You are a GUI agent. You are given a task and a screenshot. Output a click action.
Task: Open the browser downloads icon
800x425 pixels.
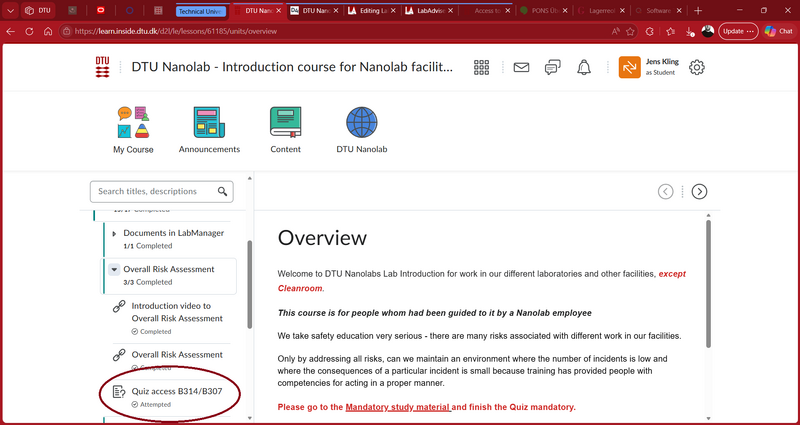(x=689, y=32)
